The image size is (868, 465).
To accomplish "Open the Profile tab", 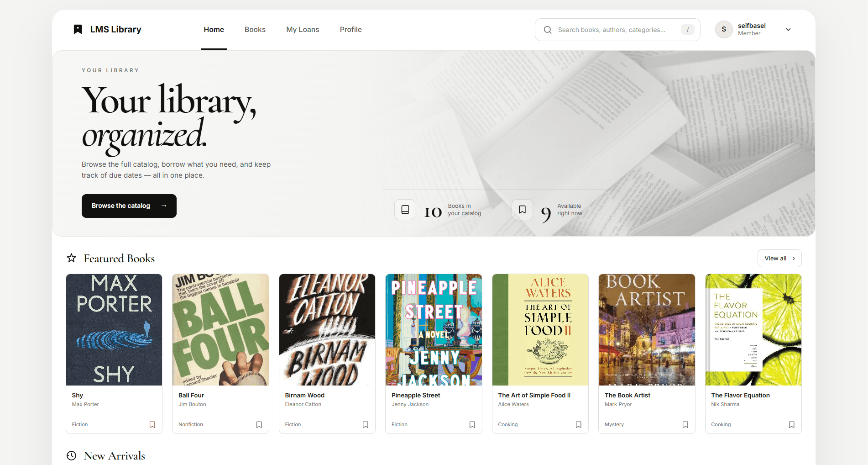I will pyautogui.click(x=350, y=30).
